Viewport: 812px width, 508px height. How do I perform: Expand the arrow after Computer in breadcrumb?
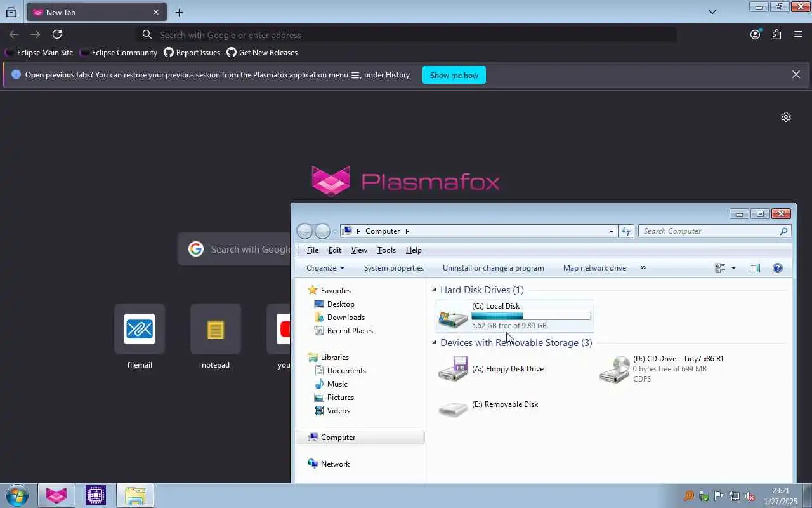tap(407, 231)
